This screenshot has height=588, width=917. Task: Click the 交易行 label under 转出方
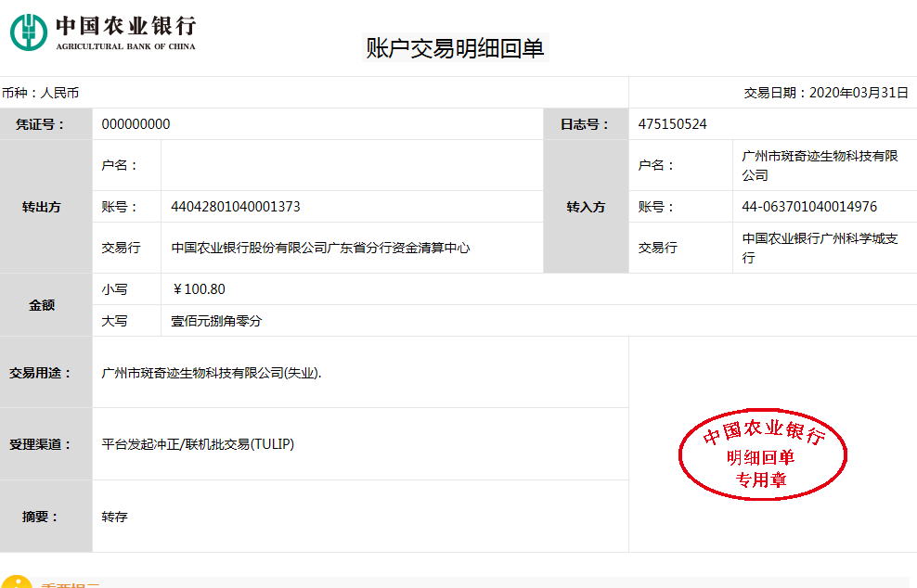tap(121, 248)
